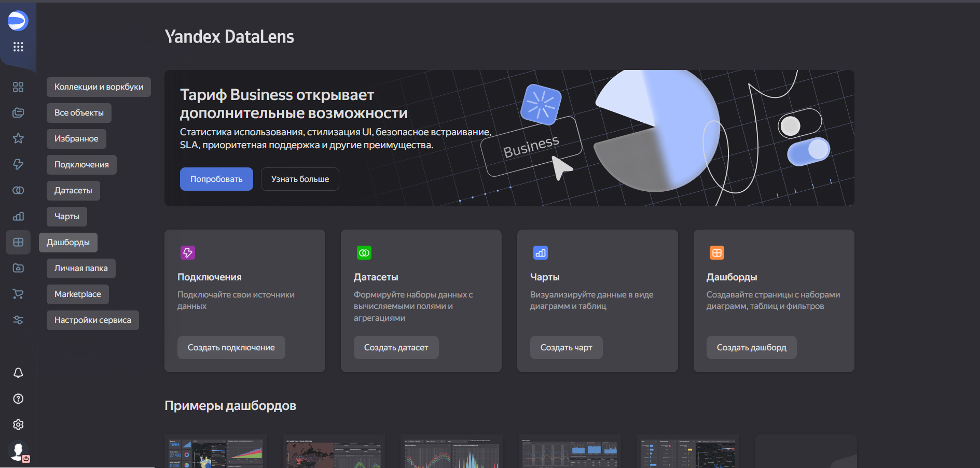980x468 pixels.
Task: Open the example dashboard showing 169M statistics
Action: (216, 451)
